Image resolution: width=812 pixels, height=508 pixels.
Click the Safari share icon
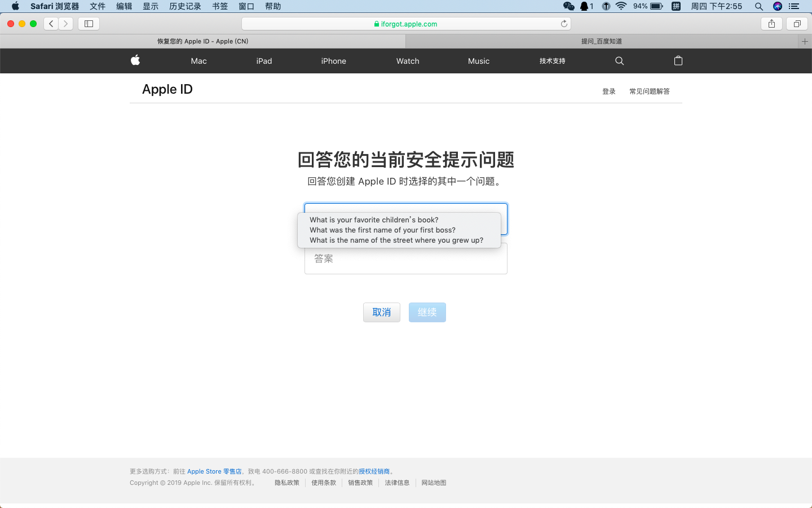(771, 24)
